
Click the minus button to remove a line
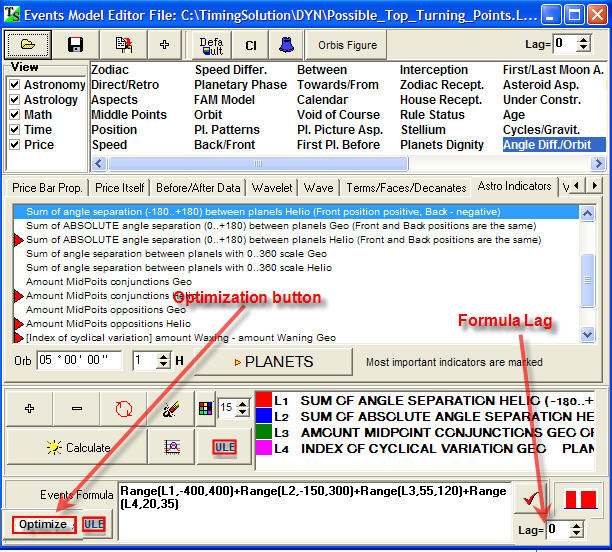pos(77,408)
